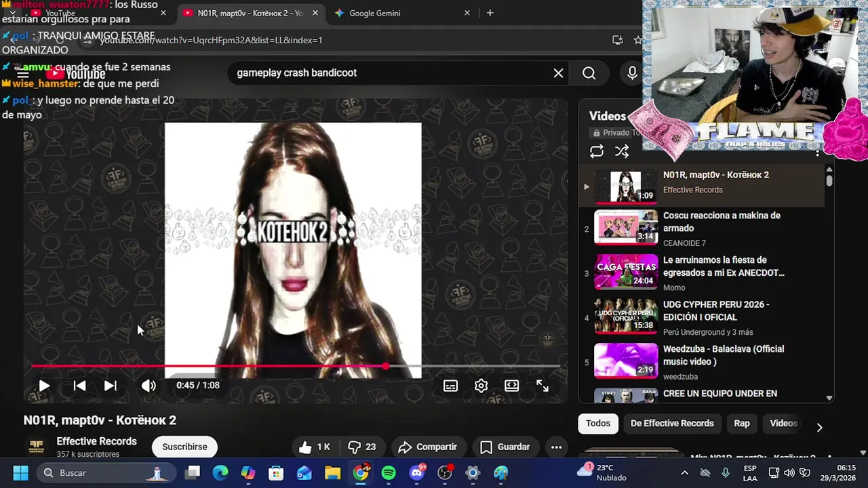Open Discord from the taskbar
This screenshot has width=868, height=488.
pos(417,473)
